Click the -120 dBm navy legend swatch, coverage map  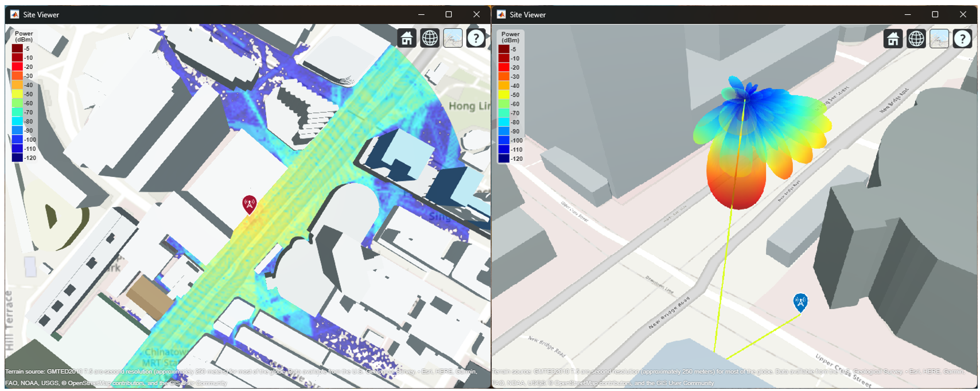[17, 158]
